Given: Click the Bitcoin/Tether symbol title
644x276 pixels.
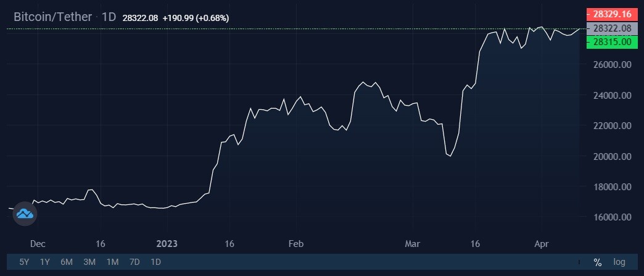Looking at the screenshot, I should point(53,17).
